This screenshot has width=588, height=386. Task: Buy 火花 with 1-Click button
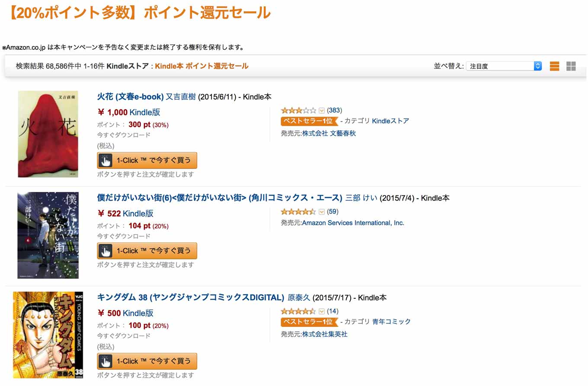147,160
